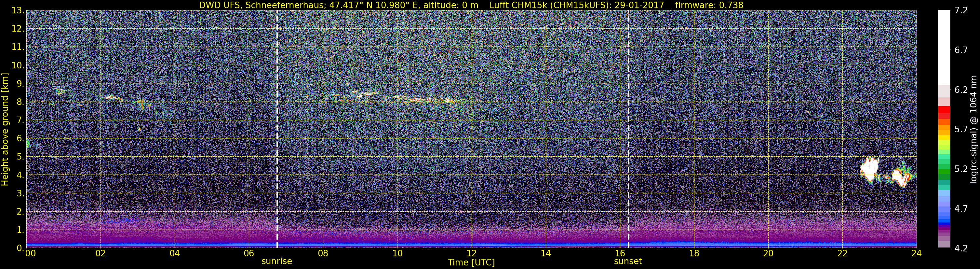Viewport: 980px width, 269px height.
Task: Click the time tick label '22'
Action: point(842,253)
